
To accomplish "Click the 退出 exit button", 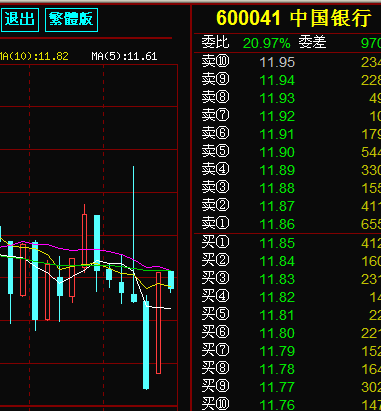I will click(20, 20).
